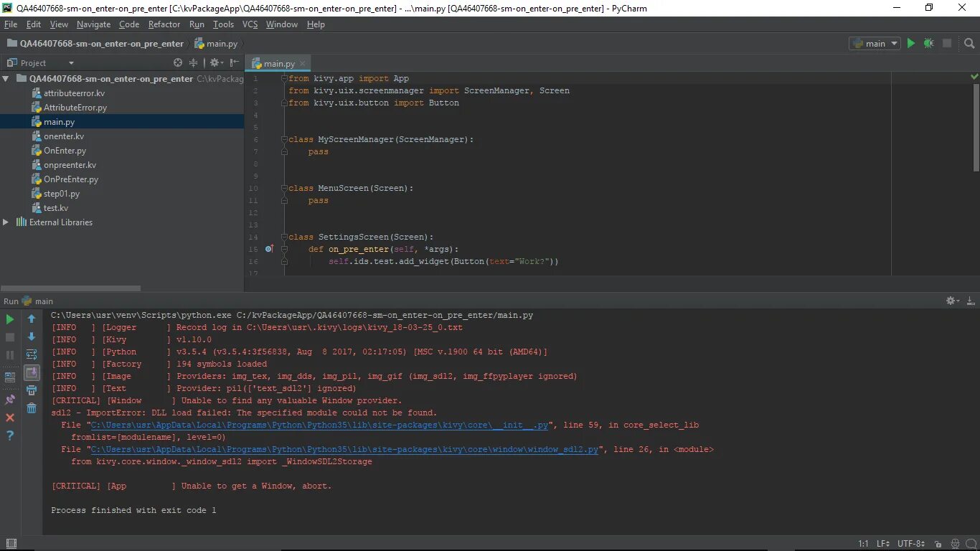Open Search Everywhere magnifier icon
Screen dimensions: 980x551
click(969, 43)
